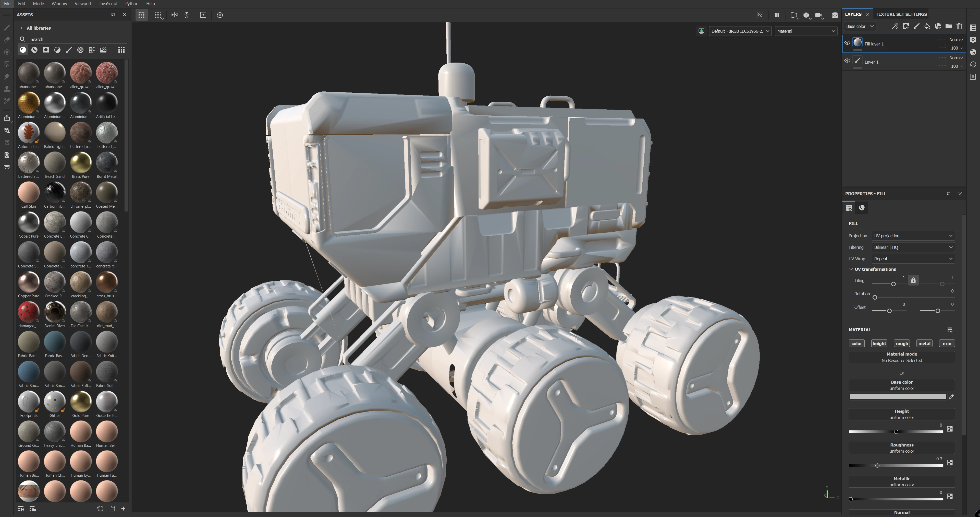Collapse the UV transformations section
This screenshot has height=517, width=980.
pyautogui.click(x=851, y=269)
